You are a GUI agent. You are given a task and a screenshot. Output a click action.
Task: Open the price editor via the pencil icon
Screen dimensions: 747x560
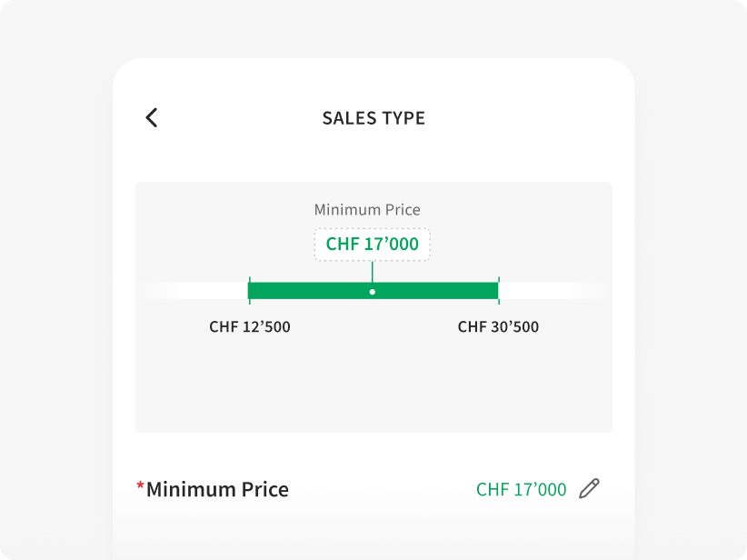tap(589, 488)
